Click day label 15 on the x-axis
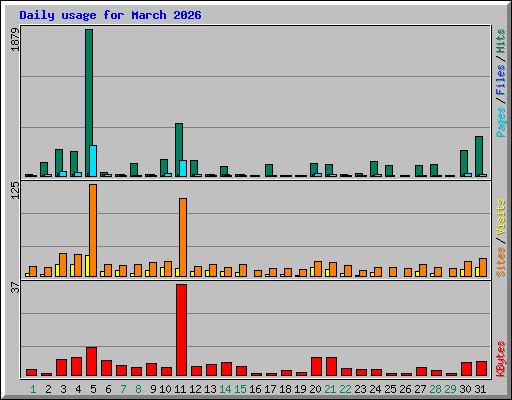 click(240, 389)
